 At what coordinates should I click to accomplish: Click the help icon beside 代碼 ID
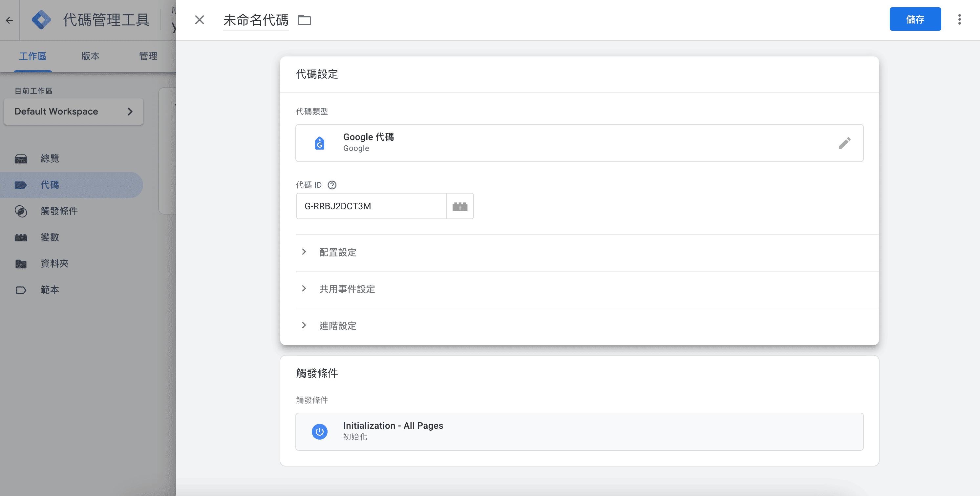click(332, 185)
